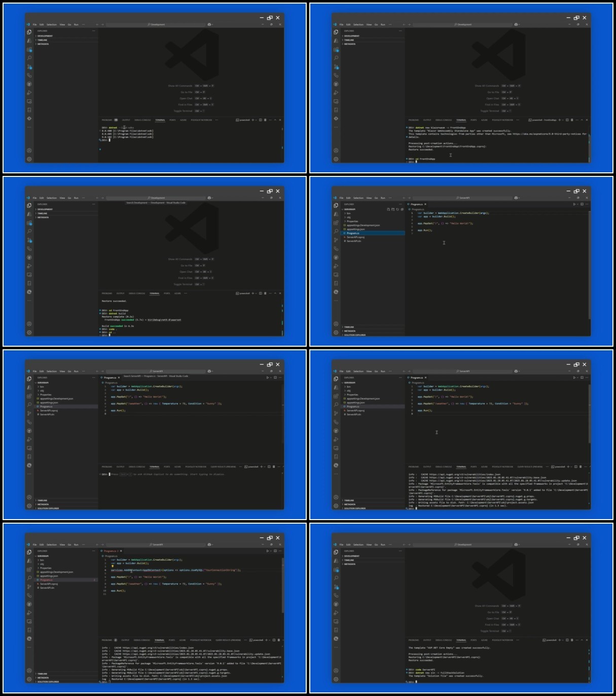616x696 pixels.
Task: Open Run menu in the FullStackSolution terminal window
Action: [x=383, y=544]
